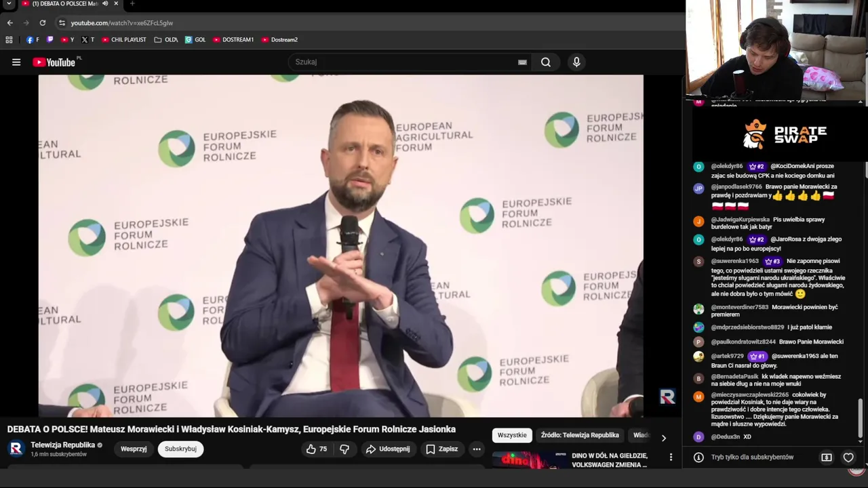Open the YouTube hamburger guide menu

click(x=16, y=62)
